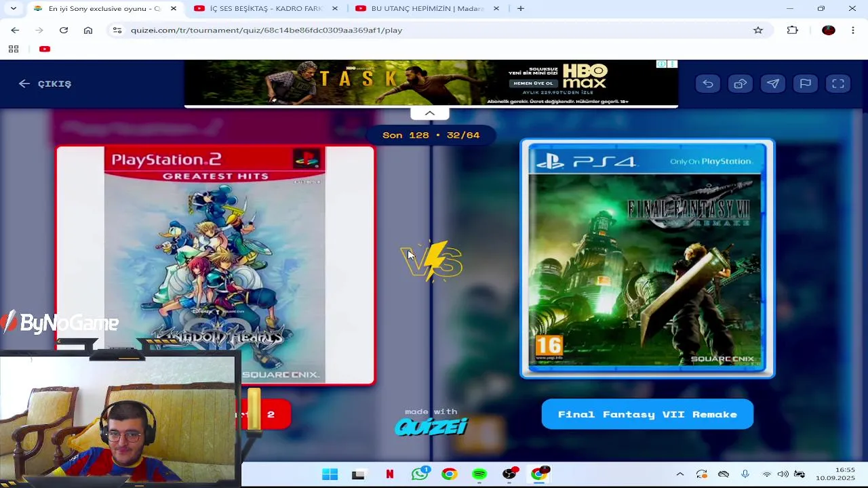The width and height of the screenshot is (868, 488).
Task: Open the Chrome profile avatar
Action: (828, 30)
